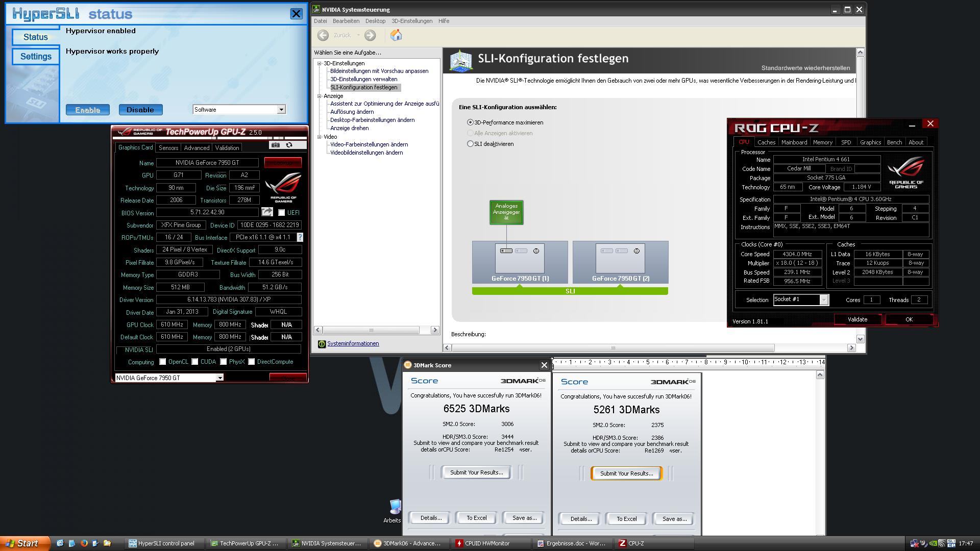Click the SLI-Konfiguration header icon

point(460,61)
